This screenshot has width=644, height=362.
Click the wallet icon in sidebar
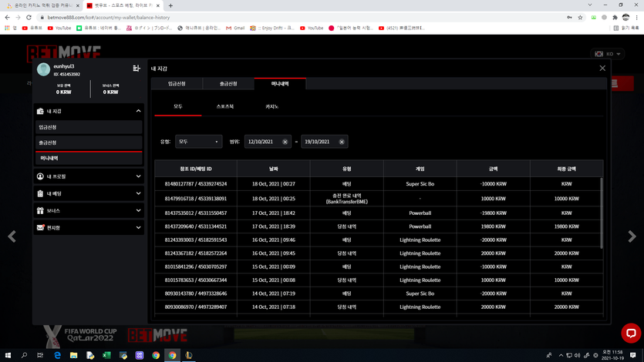pyautogui.click(x=40, y=111)
